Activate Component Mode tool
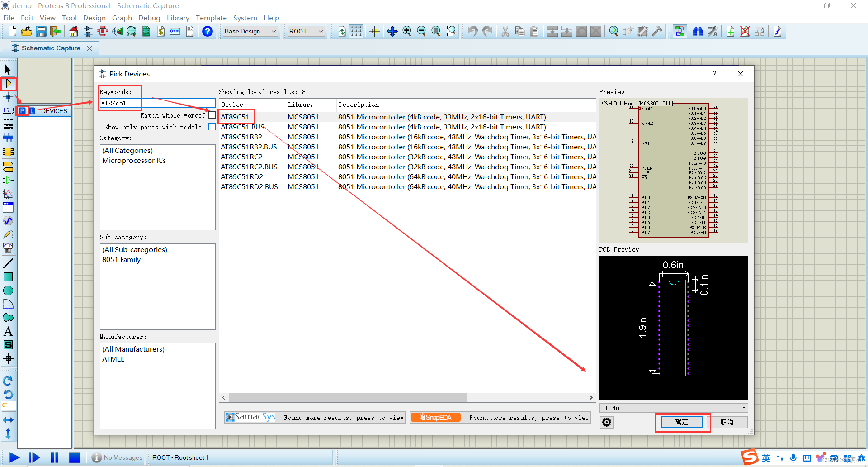 coord(8,83)
